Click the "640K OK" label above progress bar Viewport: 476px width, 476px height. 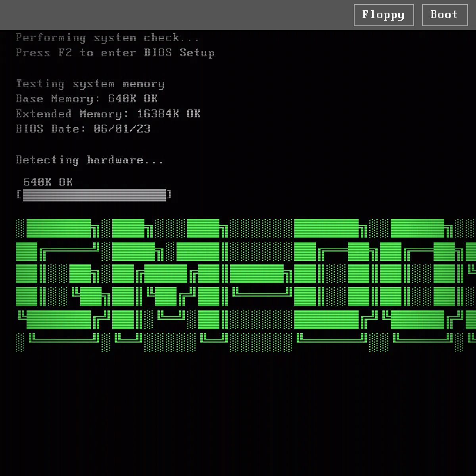click(x=48, y=182)
